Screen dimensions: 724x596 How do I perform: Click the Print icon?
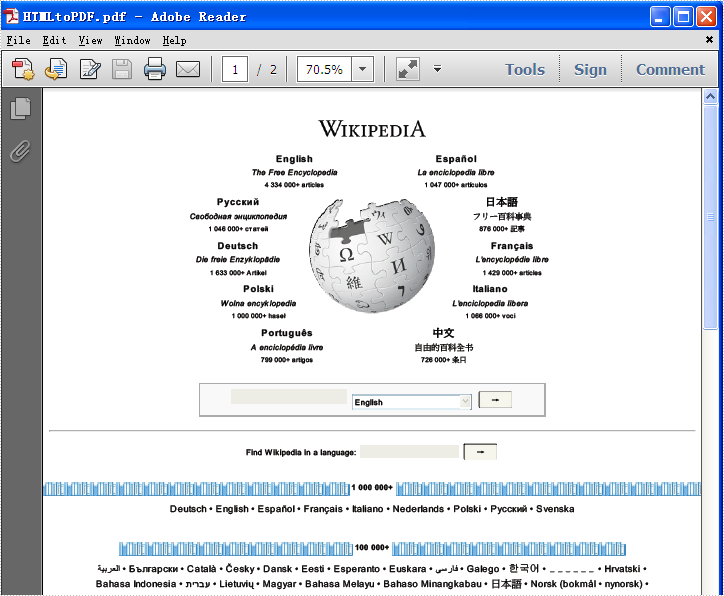[x=155, y=70]
